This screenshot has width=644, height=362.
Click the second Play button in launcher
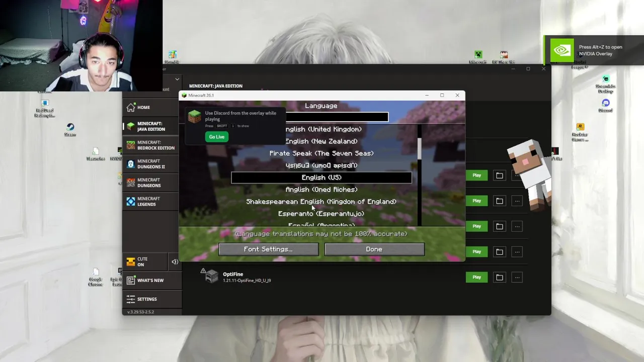click(476, 201)
